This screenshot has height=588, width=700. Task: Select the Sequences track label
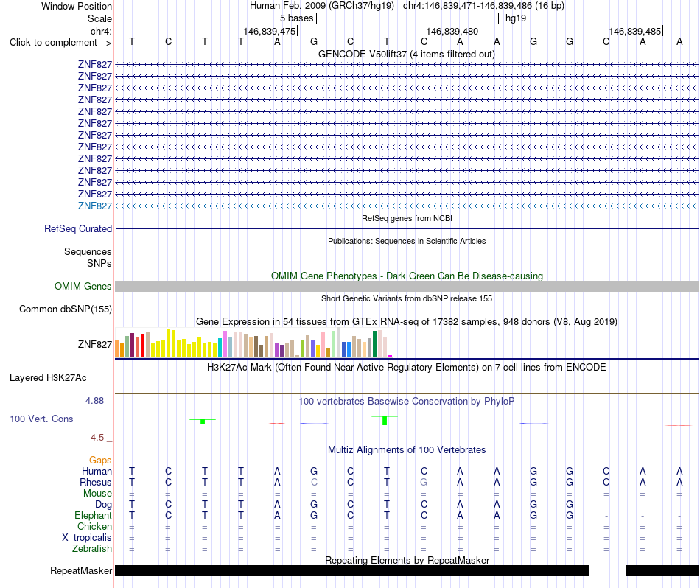click(88, 251)
